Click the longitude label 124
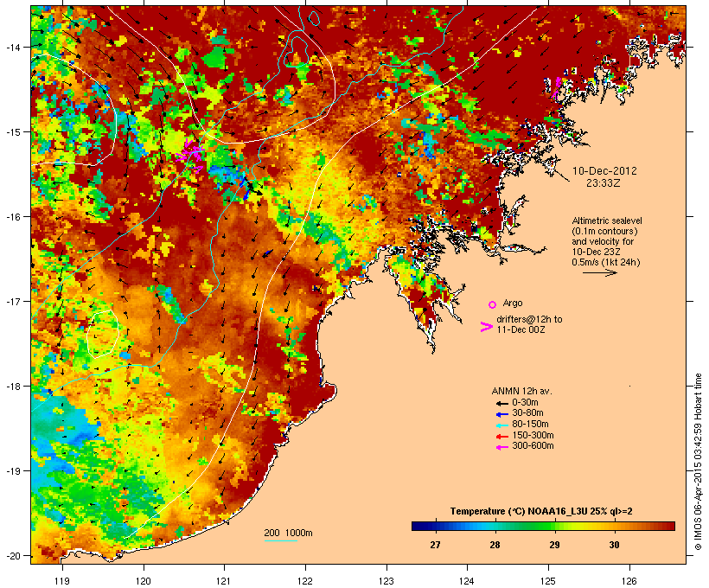 467,581
